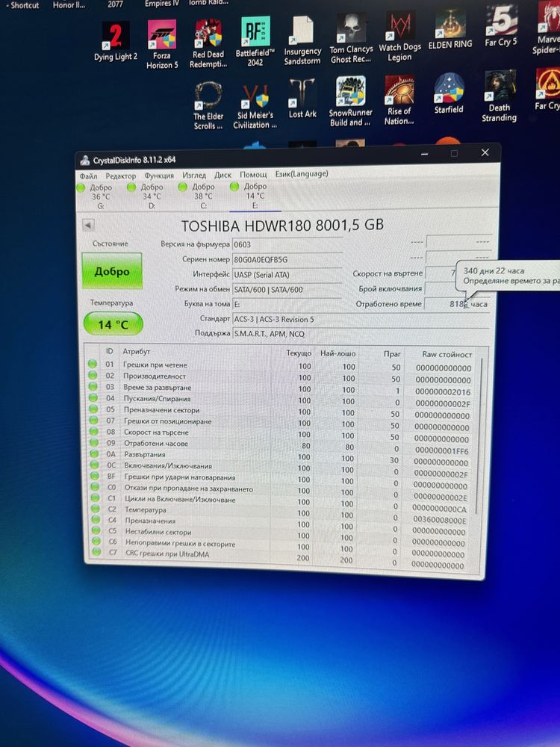Open the Диск menu
The width and height of the screenshot is (560, 747).
223,175
